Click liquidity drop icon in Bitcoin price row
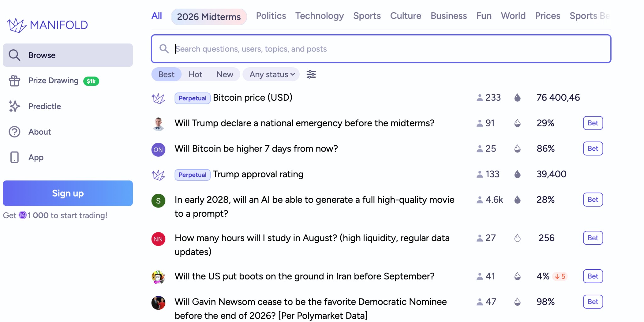Screen dimensions: 644x322 point(518,98)
